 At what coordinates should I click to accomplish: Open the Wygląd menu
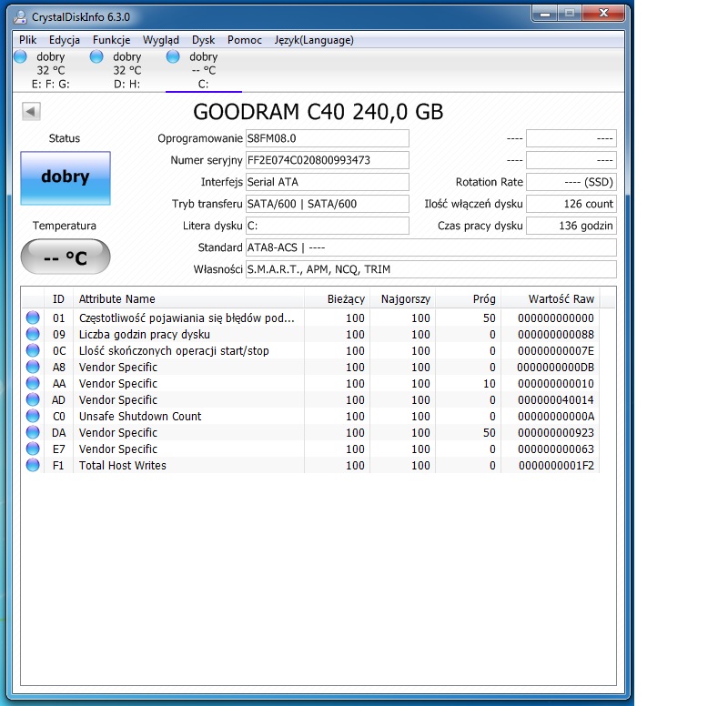[x=161, y=40]
